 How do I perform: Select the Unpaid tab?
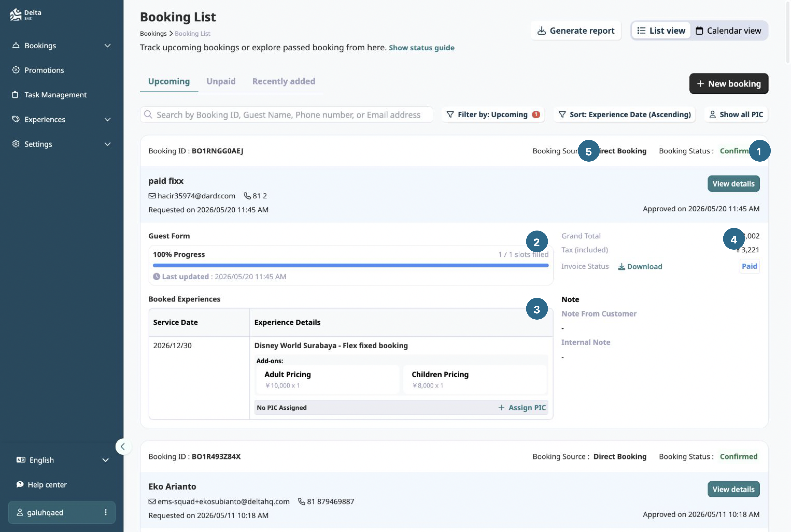coord(221,81)
